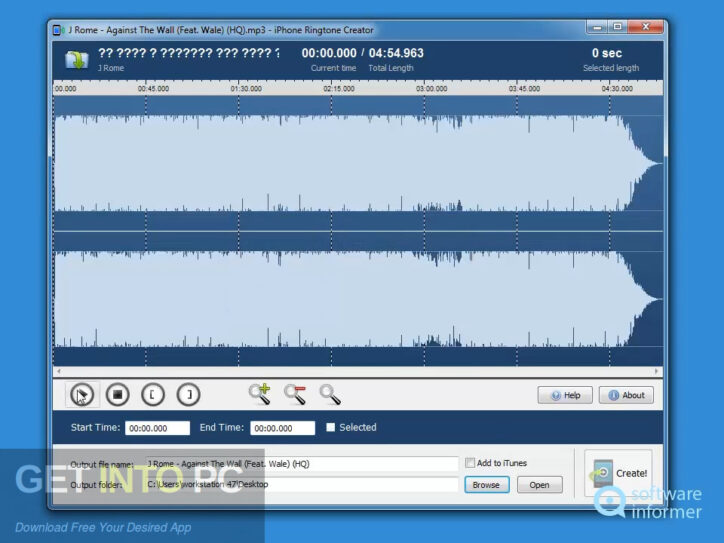This screenshot has height=543, width=724.
Task: Browse for an output folder
Action: point(487,485)
